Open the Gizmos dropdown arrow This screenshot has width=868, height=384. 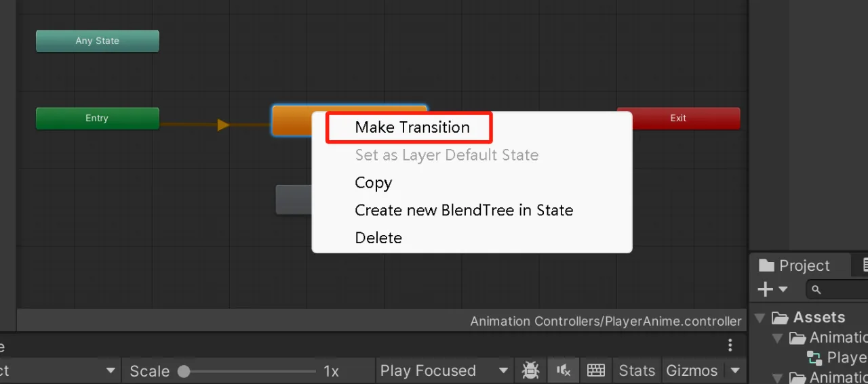pyautogui.click(x=735, y=370)
